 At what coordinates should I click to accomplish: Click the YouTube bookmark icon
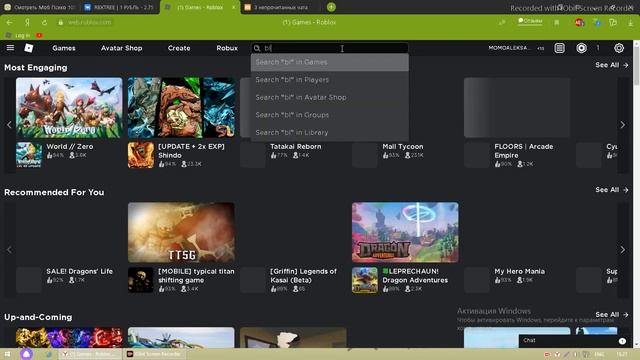pyautogui.click(x=39, y=36)
